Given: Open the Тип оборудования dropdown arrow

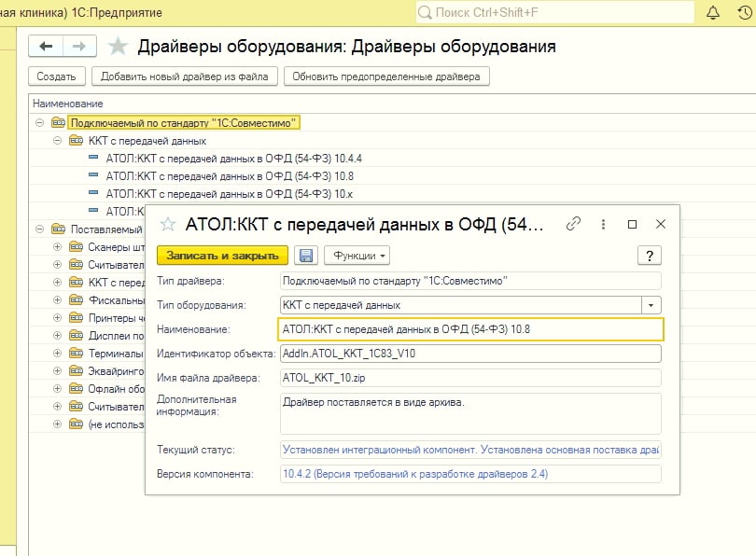Looking at the screenshot, I should (651, 305).
